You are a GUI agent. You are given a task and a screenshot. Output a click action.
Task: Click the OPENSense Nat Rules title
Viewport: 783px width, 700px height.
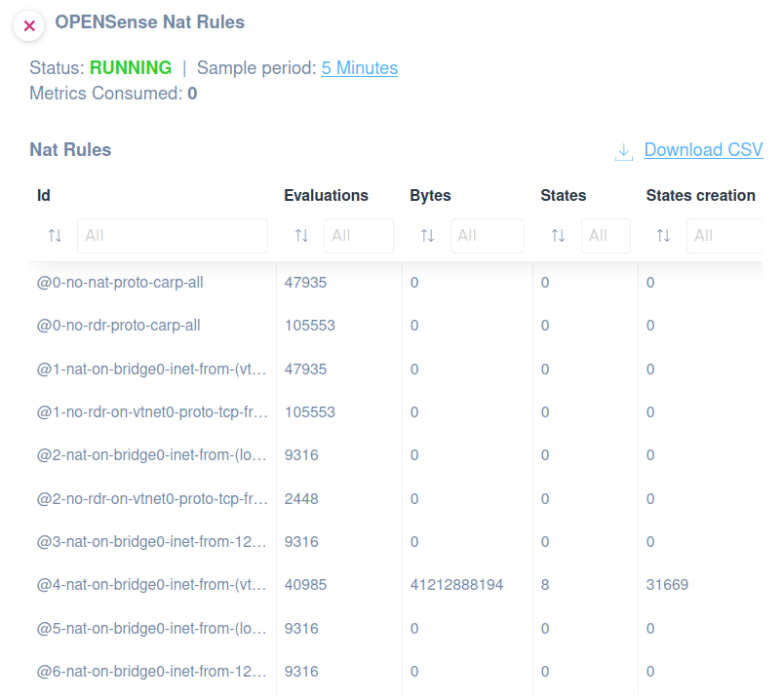click(150, 22)
